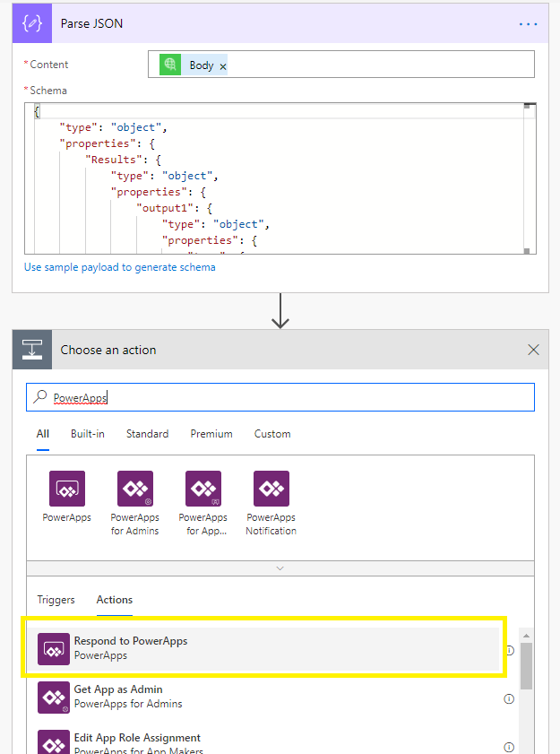Click Use sample payload to generate schema
560x754 pixels.
pos(120,267)
